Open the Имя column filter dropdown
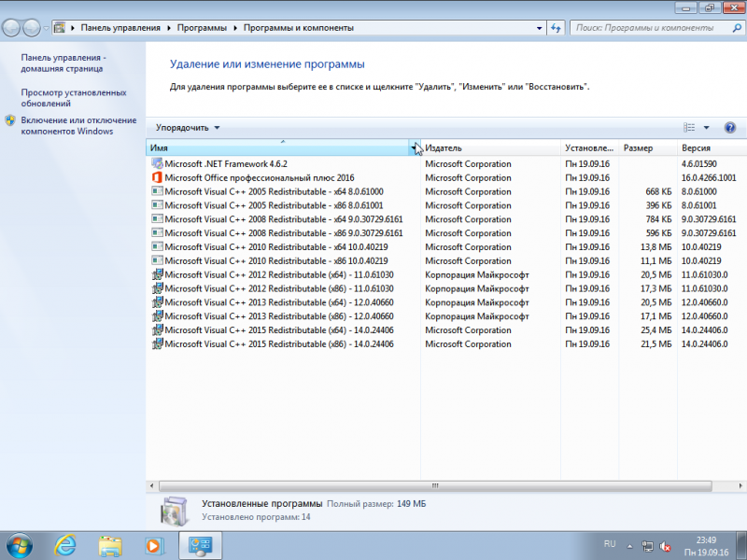The height and width of the screenshot is (560, 747). coord(414,148)
